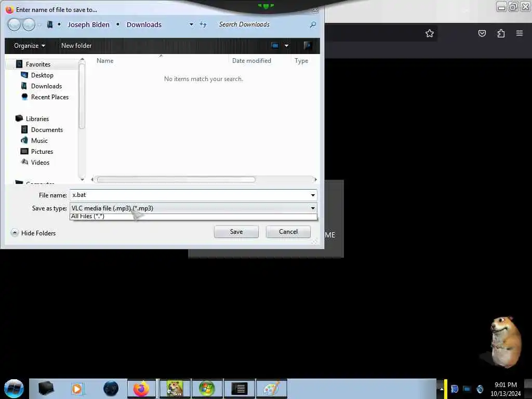Click the file list scroll right arrow
This screenshot has height=399, width=532.
point(315,179)
